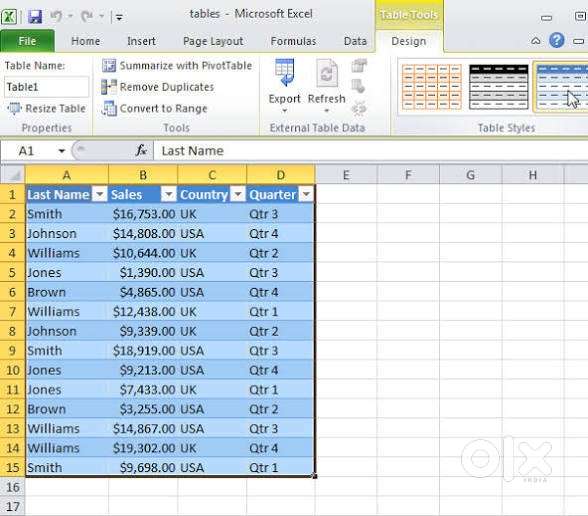Image resolution: width=588 pixels, height=516 pixels.
Task: Expand the Name Box dropdown arrow
Action: click(x=62, y=151)
